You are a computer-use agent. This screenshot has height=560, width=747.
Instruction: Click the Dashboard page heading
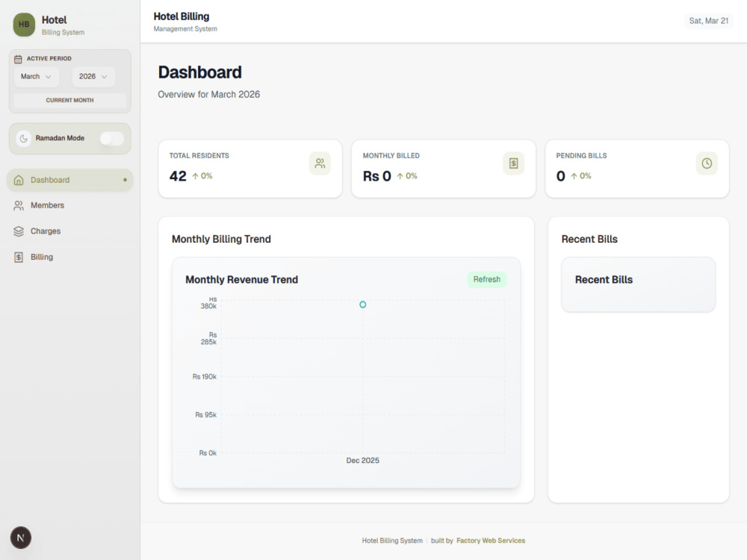199,72
